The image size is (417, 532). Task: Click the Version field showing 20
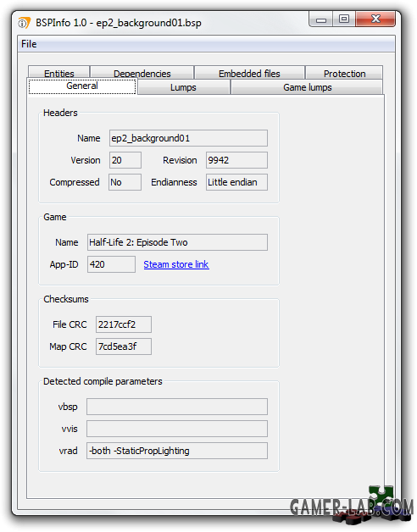[x=125, y=160]
